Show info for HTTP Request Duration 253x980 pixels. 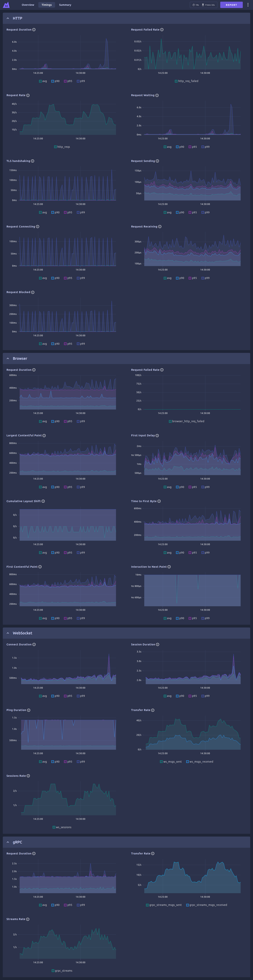click(x=34, y=30)
